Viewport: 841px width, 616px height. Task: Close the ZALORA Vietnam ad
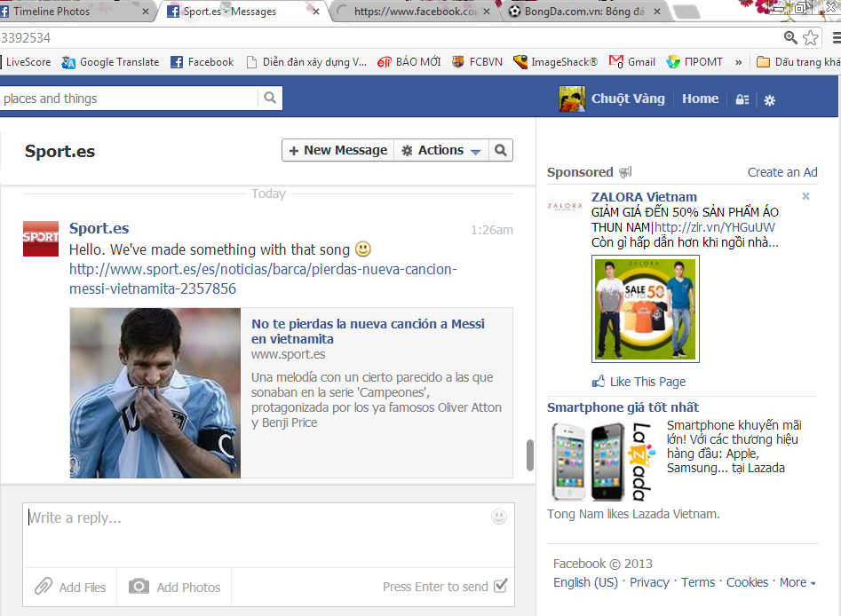coord(805,196)
